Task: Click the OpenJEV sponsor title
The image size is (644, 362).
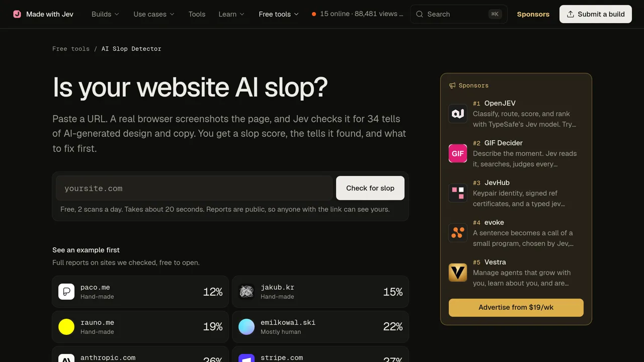Action: tap(500, 103)
